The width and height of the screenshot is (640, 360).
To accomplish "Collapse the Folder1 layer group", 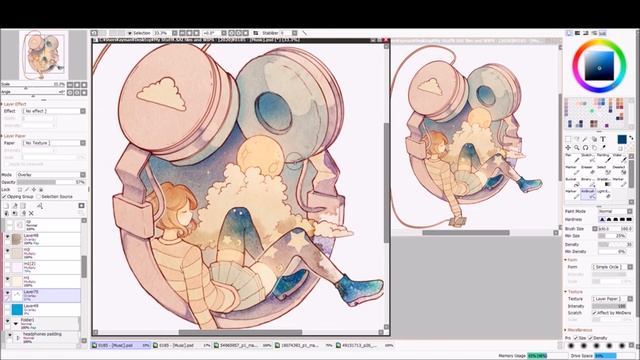I will coord(16,323).
